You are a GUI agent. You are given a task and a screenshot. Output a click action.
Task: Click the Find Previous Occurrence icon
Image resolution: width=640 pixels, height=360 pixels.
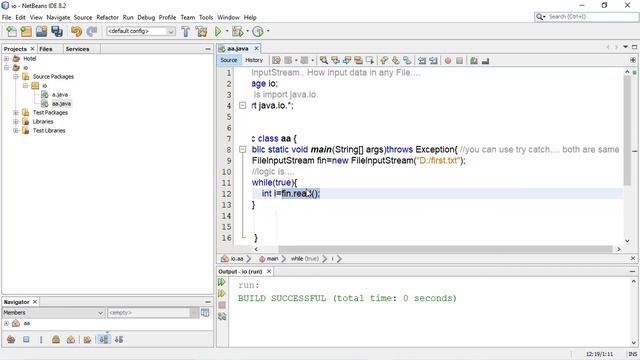point(336,60)
